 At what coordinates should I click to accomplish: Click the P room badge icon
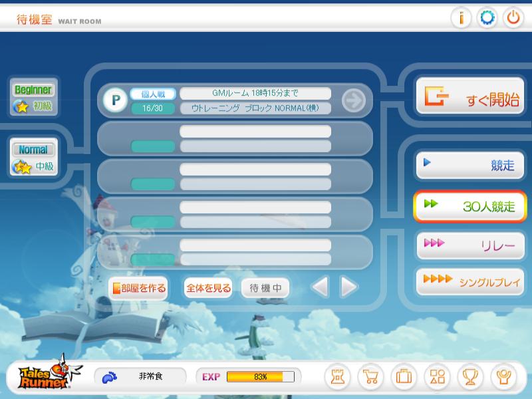(x=115, y=100)
